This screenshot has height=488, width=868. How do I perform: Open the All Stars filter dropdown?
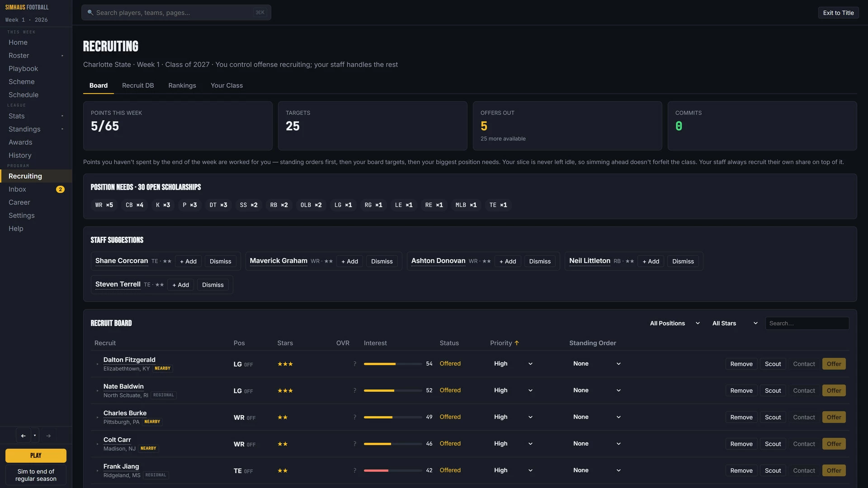735,323
